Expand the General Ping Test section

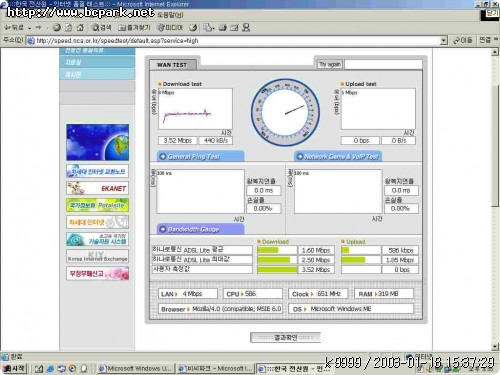coord(200,156)
